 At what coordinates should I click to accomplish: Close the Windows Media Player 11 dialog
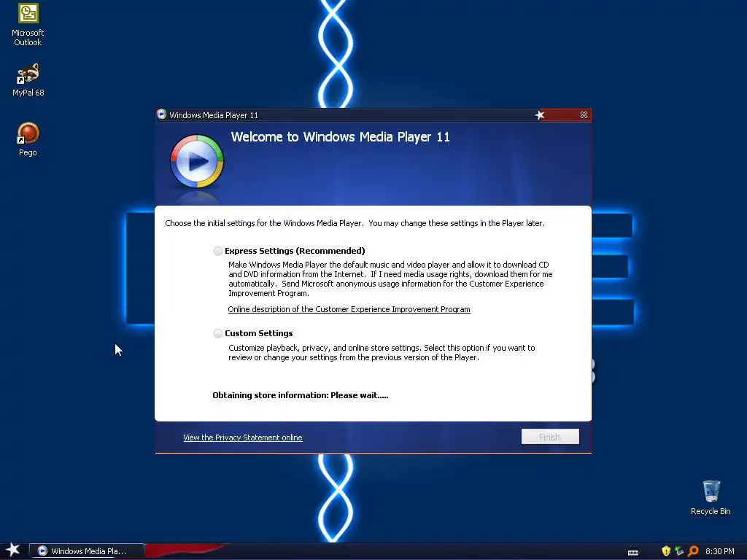[x=584, y=114]
